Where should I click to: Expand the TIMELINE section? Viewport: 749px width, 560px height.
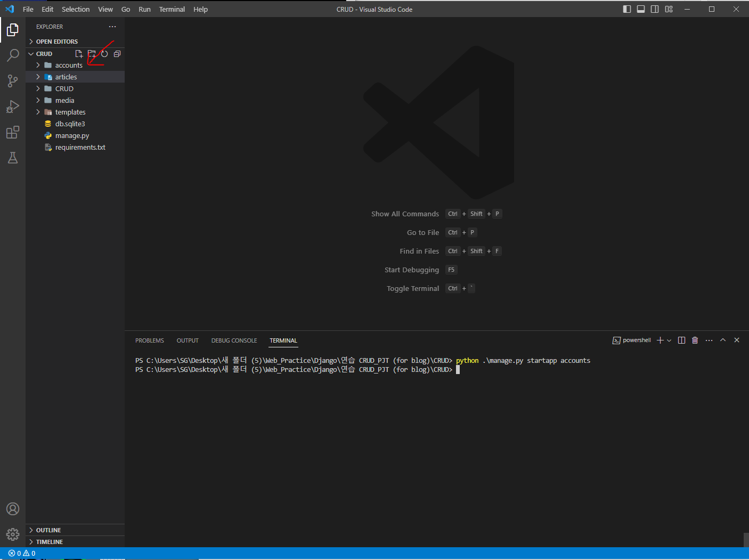click(75, 542)
